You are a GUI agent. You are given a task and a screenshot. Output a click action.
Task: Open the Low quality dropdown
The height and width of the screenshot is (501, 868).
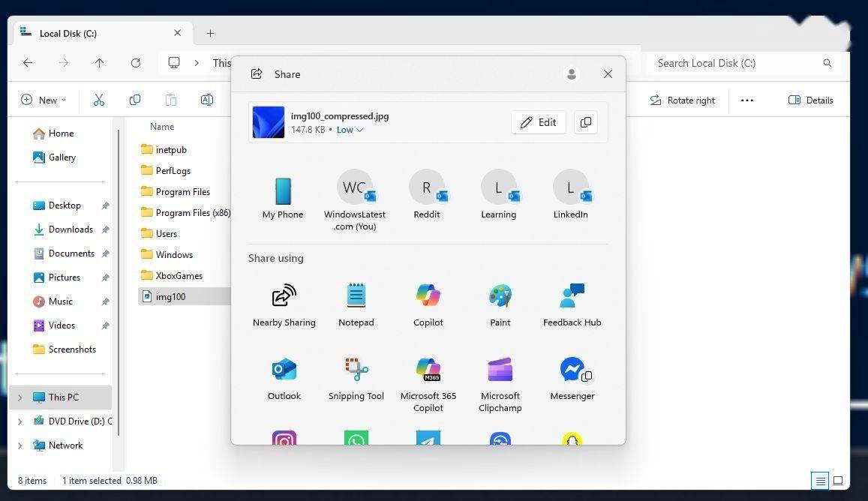pyautogui.click(x=350, y=130)
